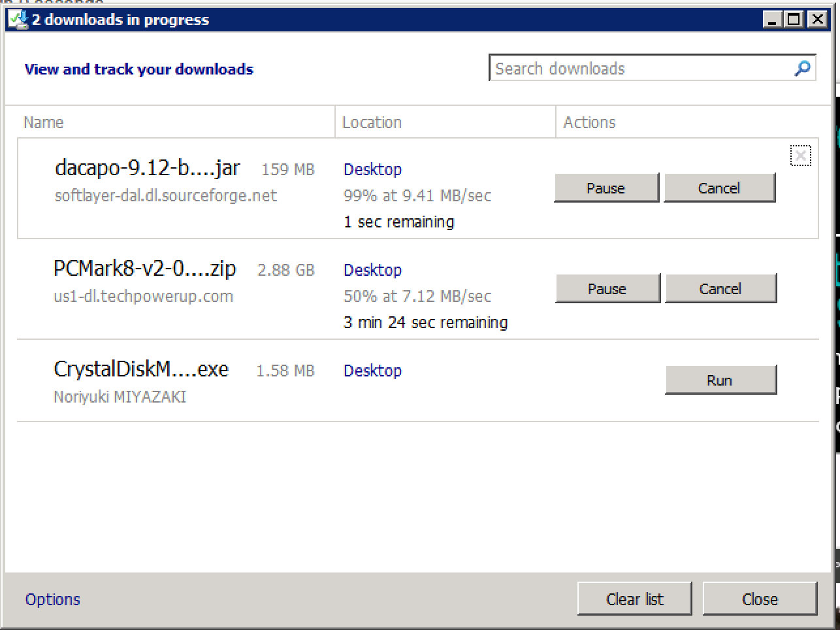Screen dimensions: 840x630
Task: Click the Name column header
Action: coord(44,122)
